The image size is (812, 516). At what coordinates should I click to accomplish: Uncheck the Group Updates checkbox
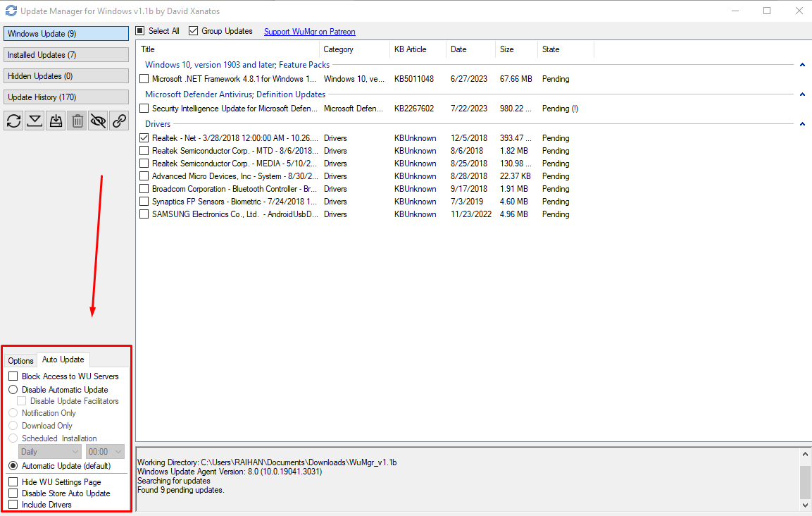pos(194,31)
